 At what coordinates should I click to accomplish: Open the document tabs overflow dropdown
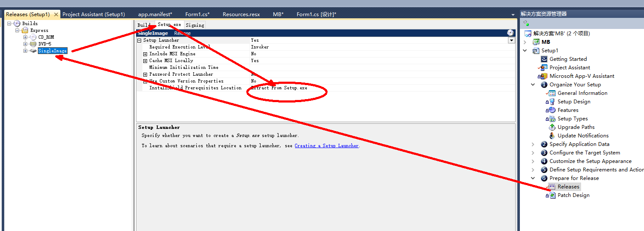click(x=513, y=14)
